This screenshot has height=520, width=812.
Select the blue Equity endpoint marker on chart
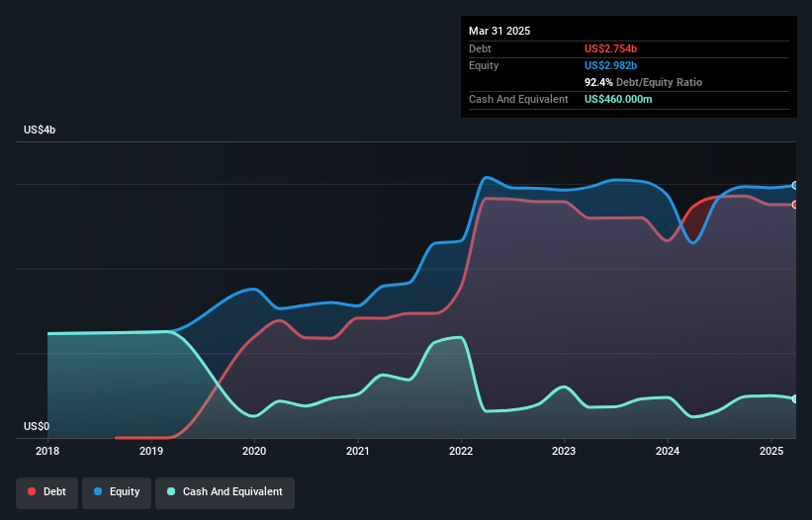795,185
